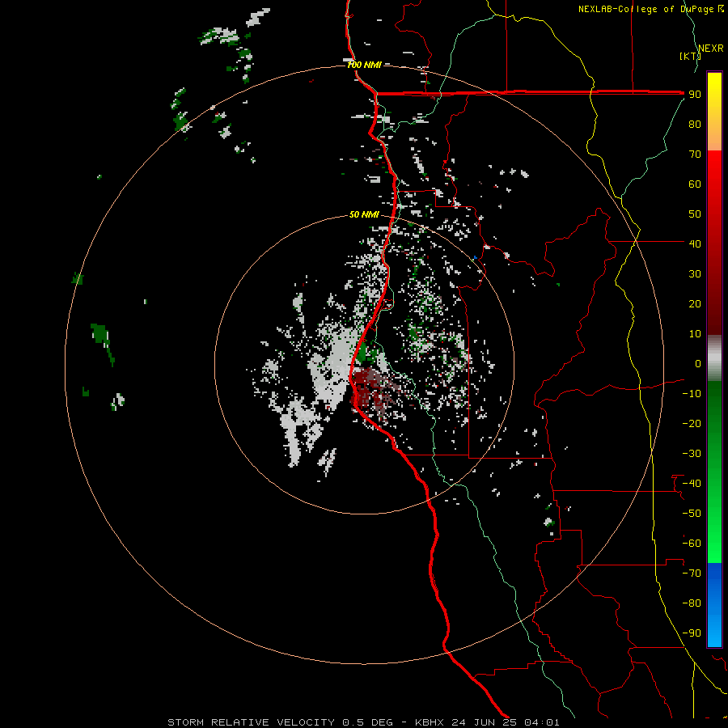Select the -90 value on velocity scale

click(692, 633)
